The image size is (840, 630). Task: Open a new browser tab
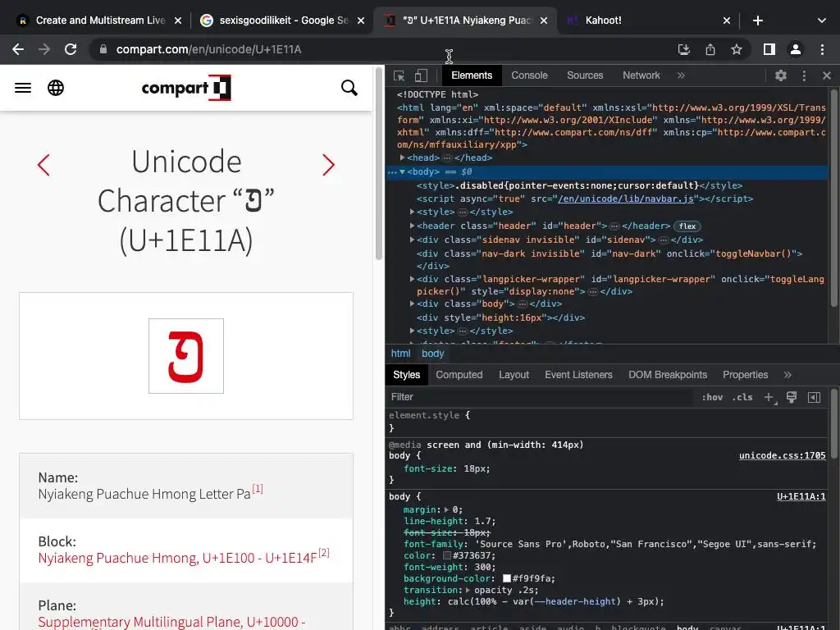click(757, 21)
